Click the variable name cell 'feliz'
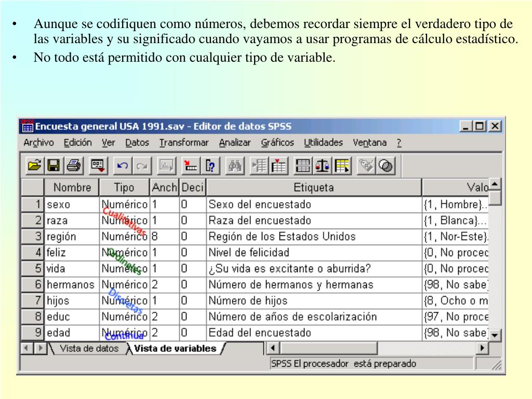The image size is (532, 399). coord(72,252)
